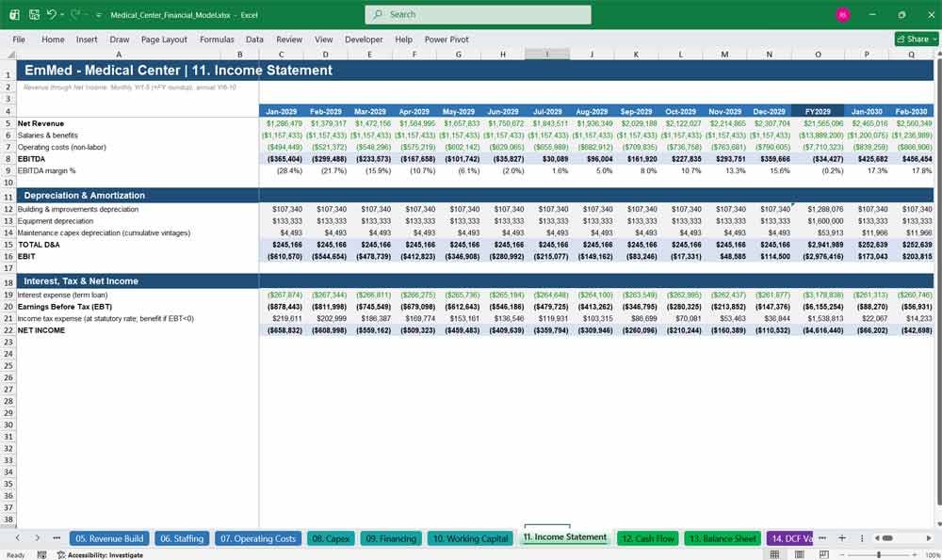Click the vertical scrollbar thumb
This screenshot has width=942, height=560.
(x=938, y=282)
